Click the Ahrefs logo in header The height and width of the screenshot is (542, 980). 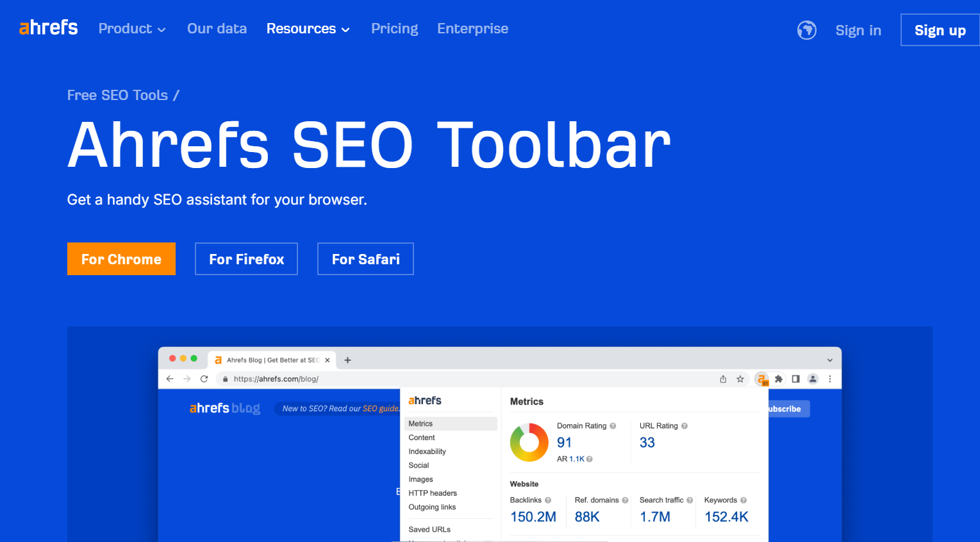coord(48,28)
